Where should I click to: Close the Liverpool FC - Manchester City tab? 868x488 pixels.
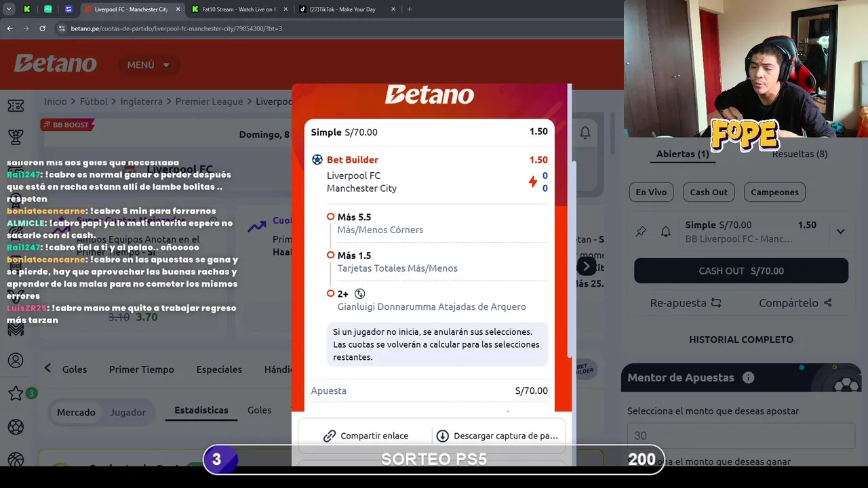click(178, 9)
